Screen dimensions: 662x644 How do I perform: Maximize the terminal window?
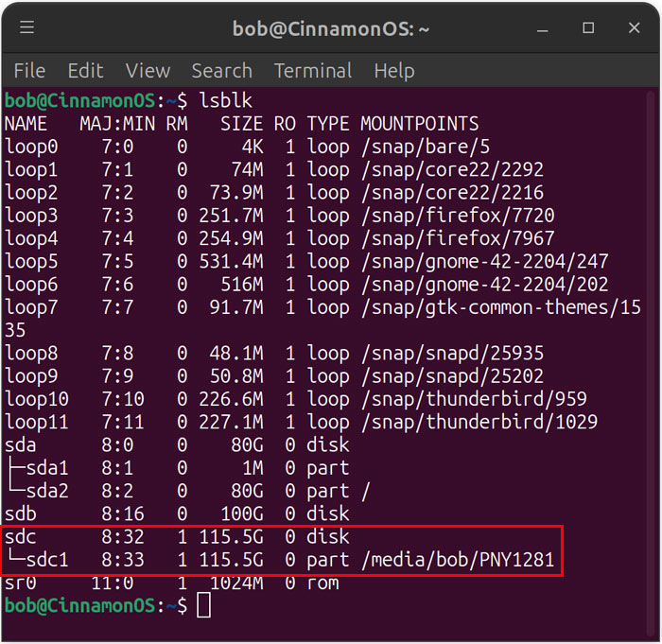coord(588,27)
